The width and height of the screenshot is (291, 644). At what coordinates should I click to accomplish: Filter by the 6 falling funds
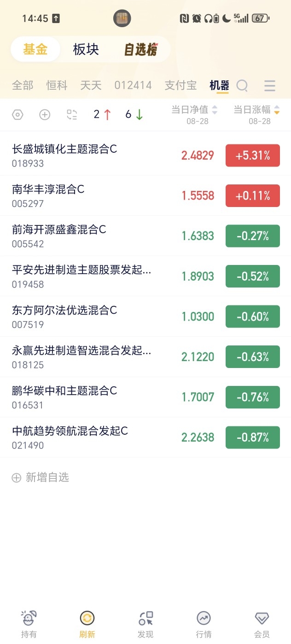[x=134, y=115]
